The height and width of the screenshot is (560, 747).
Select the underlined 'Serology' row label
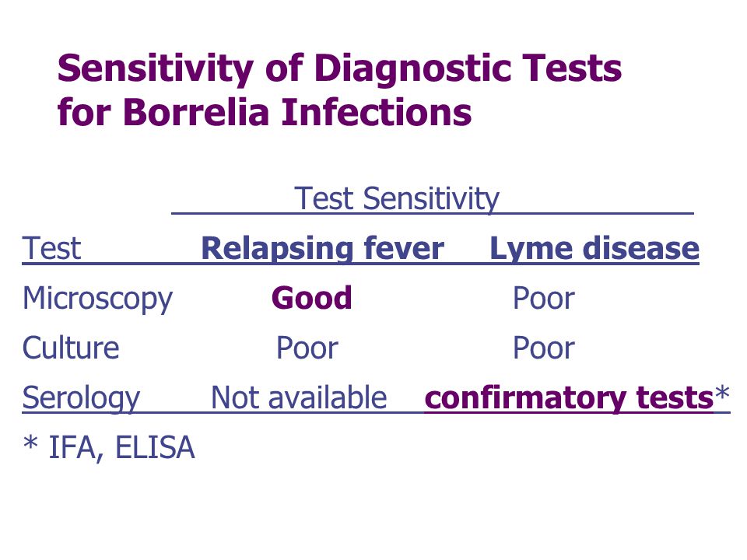click(x=81, y=398)
